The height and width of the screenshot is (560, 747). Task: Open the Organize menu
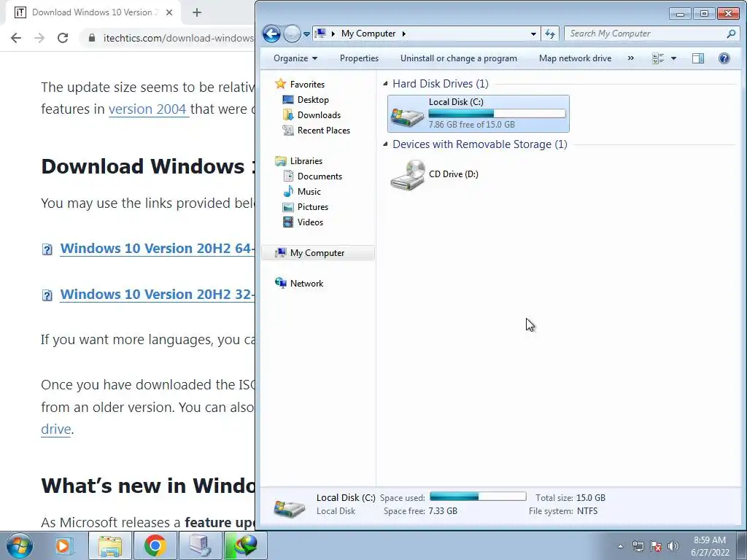(x=295, y=58)
